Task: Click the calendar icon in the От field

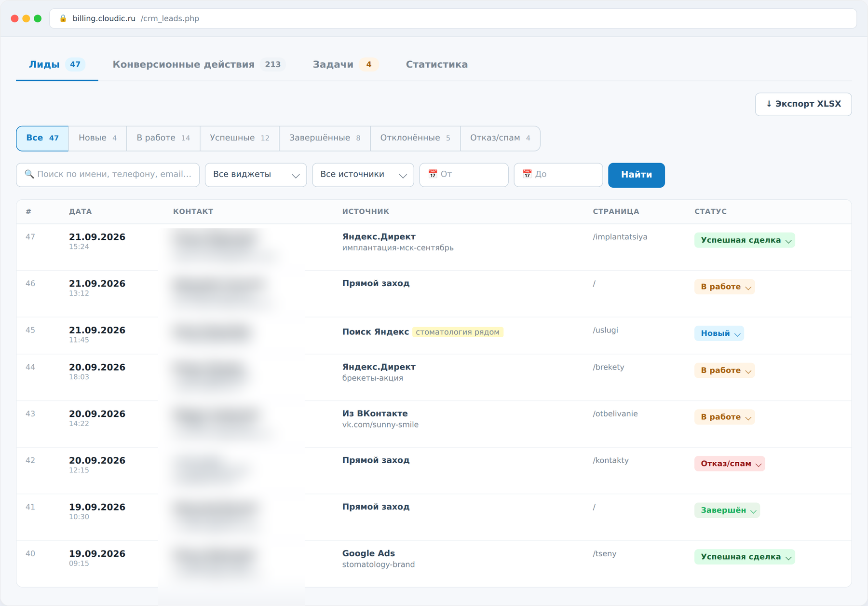Action: tap(433, 174)
